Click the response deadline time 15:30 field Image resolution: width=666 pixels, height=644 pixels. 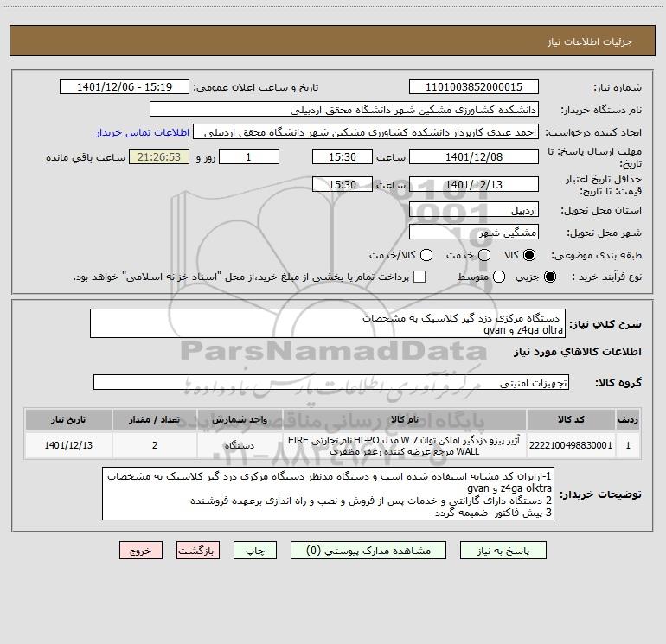[343, 157]
